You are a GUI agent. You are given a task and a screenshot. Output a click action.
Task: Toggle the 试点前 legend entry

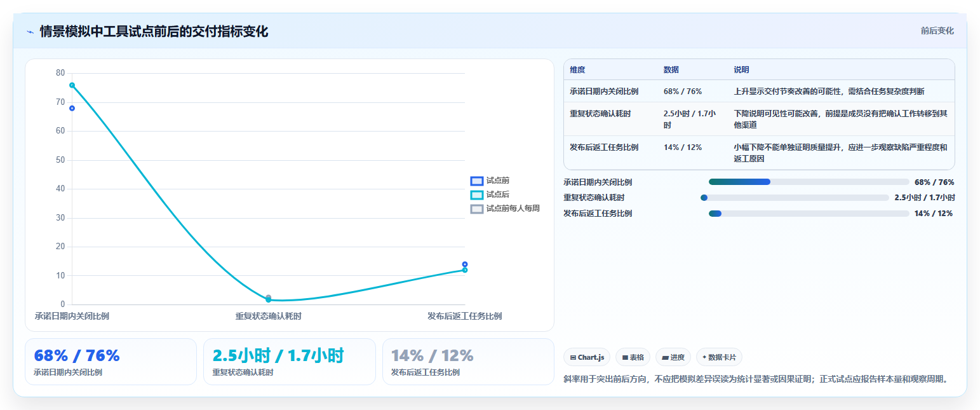(x=490, y=181)
